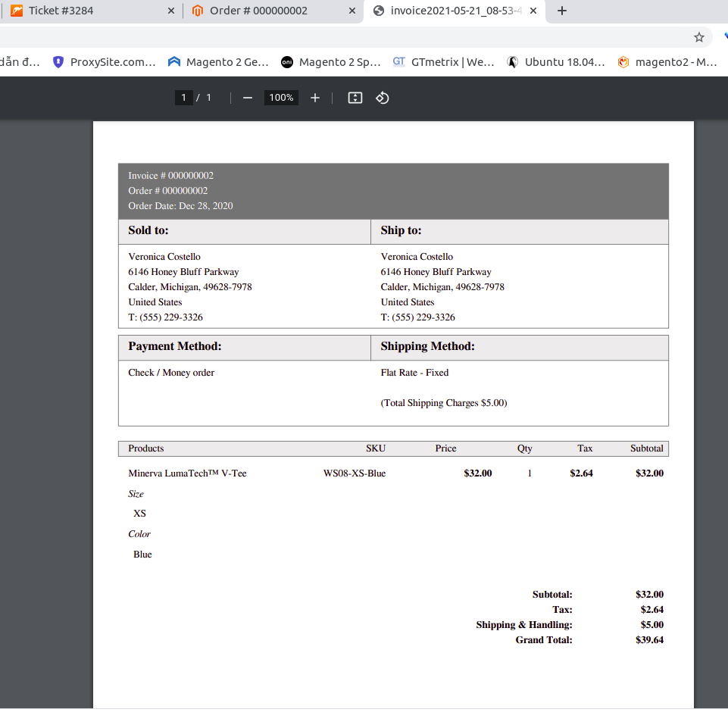Open the Ubuntu 18.04 bookmark
Screen dimensions: 728x728
pyautogui.click(x=556, y=62)
